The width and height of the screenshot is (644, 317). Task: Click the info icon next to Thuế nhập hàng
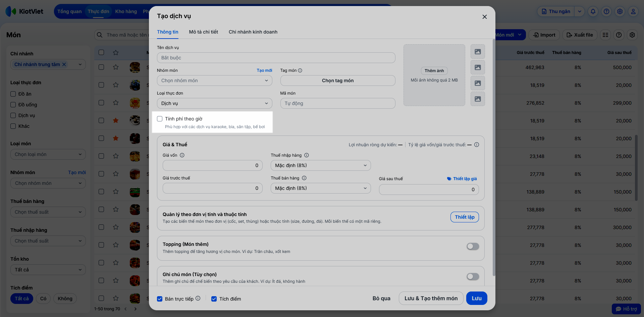[307, 155]
